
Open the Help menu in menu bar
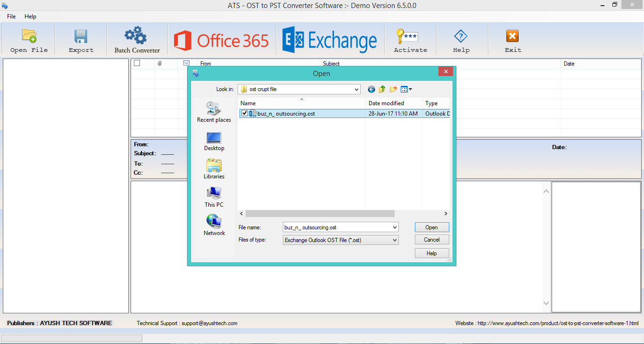point(30,17)
